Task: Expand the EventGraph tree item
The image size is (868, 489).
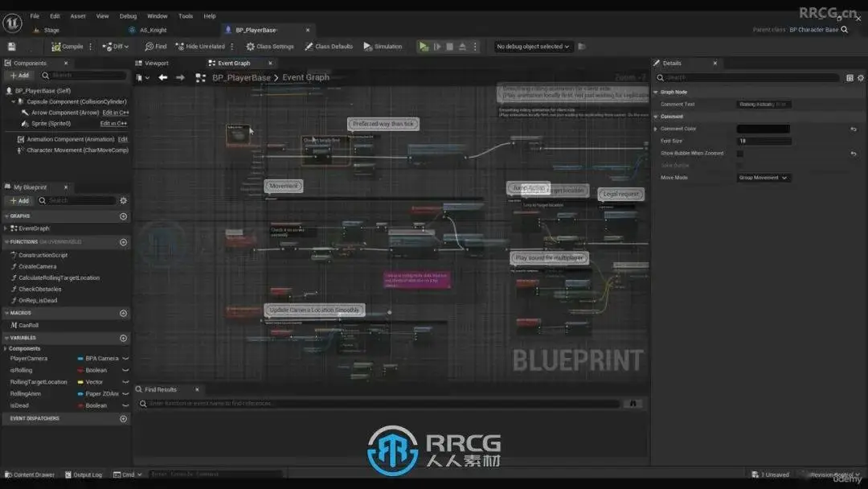Action: [6, 228]
